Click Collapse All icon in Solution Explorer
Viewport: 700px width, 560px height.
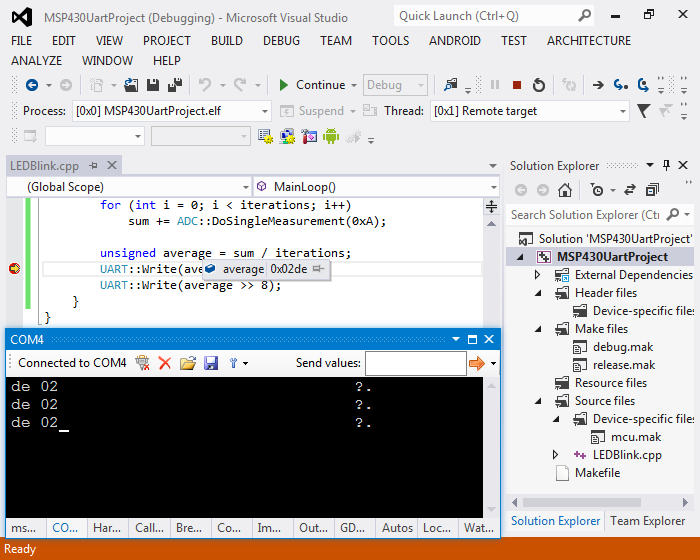[x=652, y=190]
